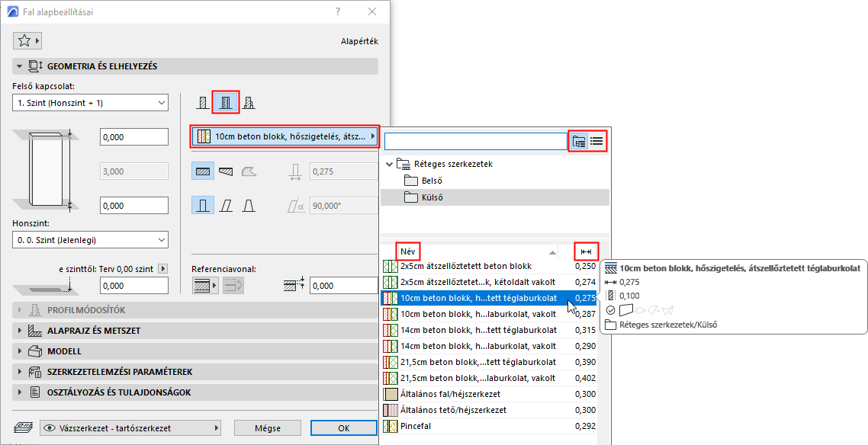
Task: Expand the Osztályozás és tulajdonságok panel
Action: pos(20,392)
